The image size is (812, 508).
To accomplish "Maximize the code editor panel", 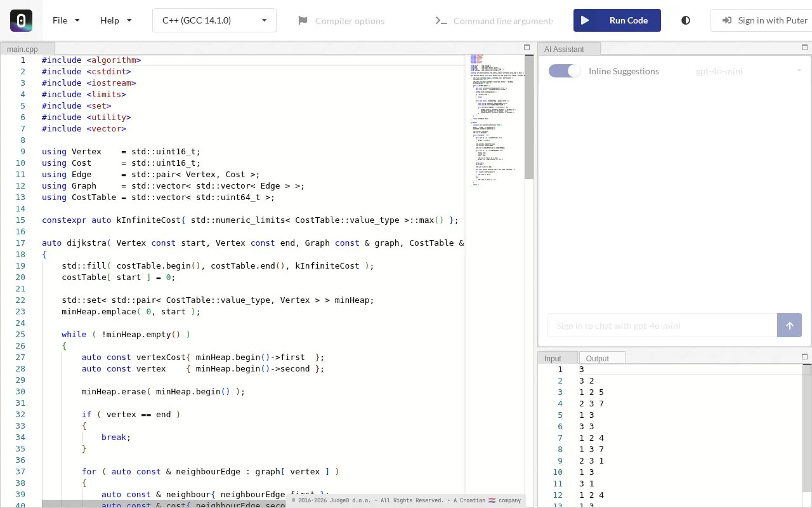I will click(527, 48).
